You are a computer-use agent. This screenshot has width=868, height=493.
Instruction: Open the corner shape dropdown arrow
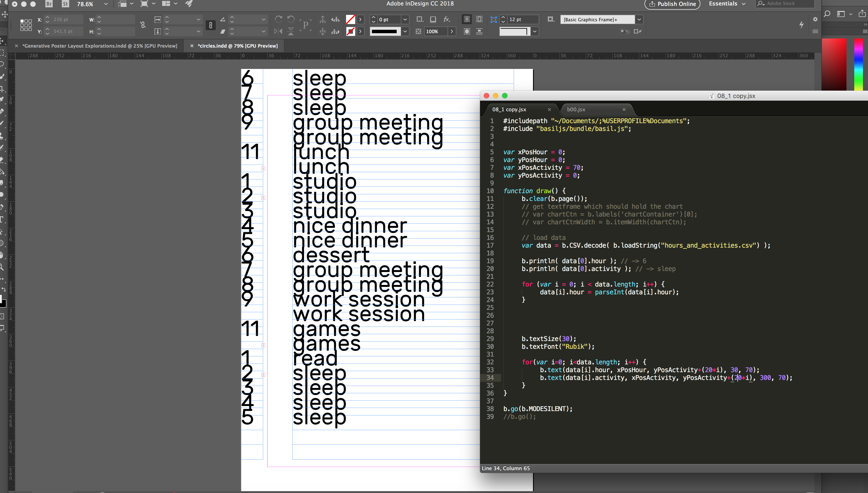tap(535, 32)
